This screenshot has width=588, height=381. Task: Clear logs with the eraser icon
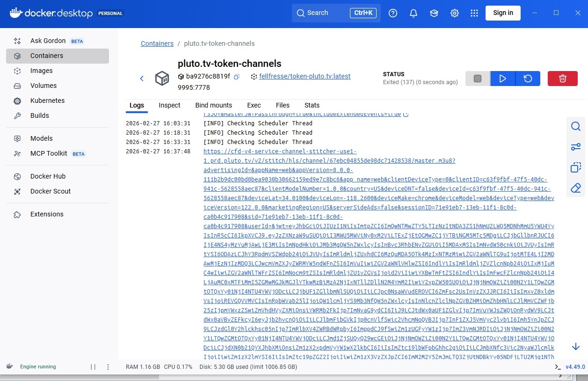click(x=576, y=188)
